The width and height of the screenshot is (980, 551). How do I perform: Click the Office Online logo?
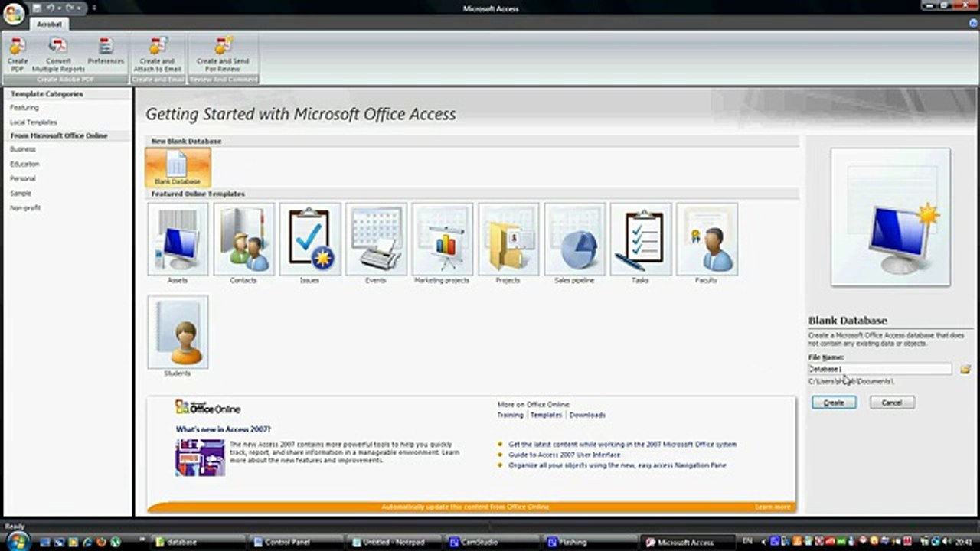[207, 407]
